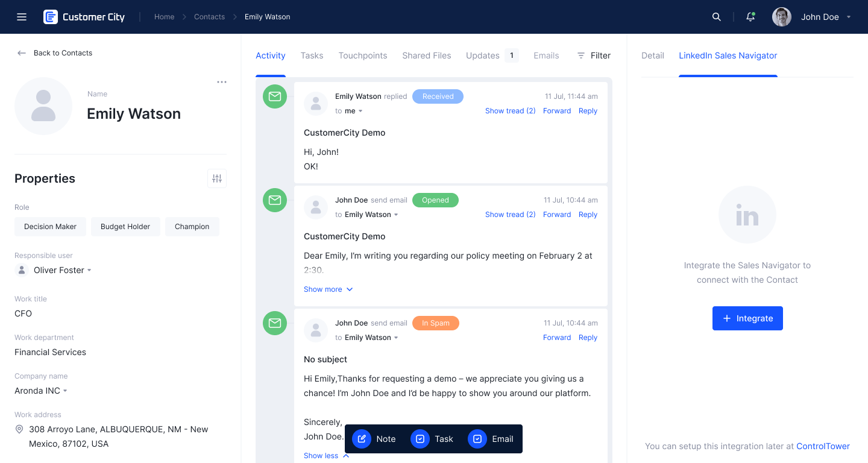
Task: Switch to the Tasks tab
Action: tap(312, 55)
